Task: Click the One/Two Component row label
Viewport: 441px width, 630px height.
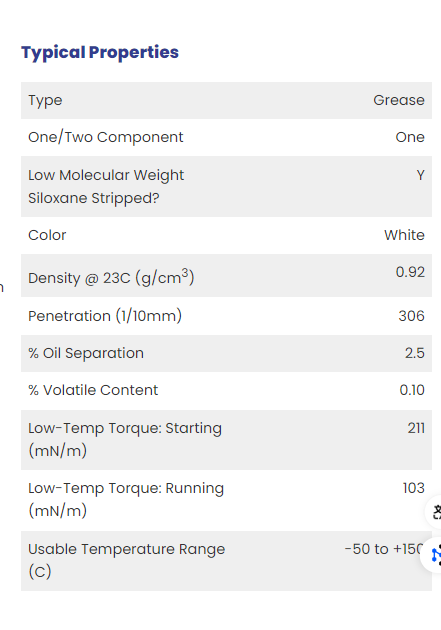Action: (x=106, y=137)
